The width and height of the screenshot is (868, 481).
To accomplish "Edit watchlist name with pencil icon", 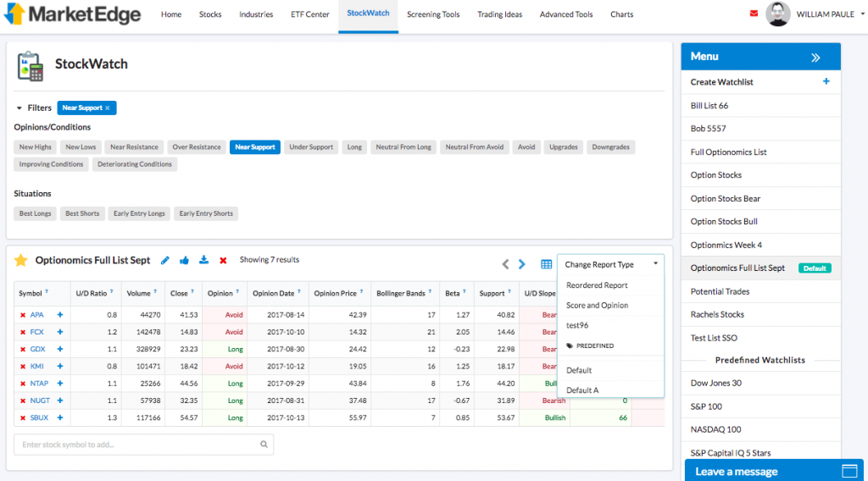I will click(x=165, y=260).
